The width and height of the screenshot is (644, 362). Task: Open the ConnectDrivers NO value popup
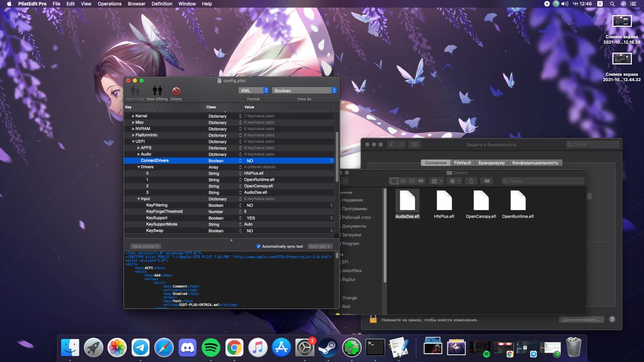click(x=289, y=160)
